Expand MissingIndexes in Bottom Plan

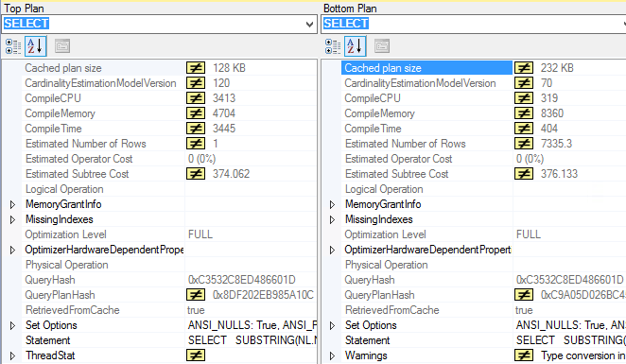332,220
